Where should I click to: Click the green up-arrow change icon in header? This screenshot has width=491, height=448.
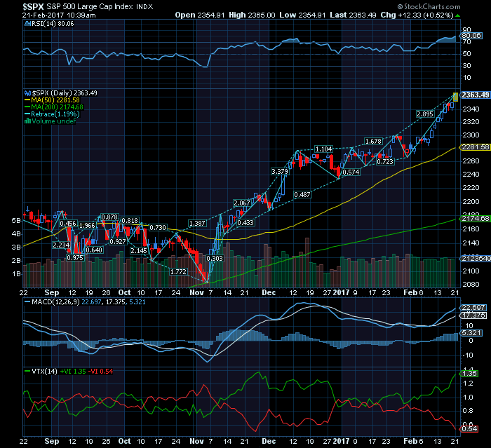pos(458,15)
